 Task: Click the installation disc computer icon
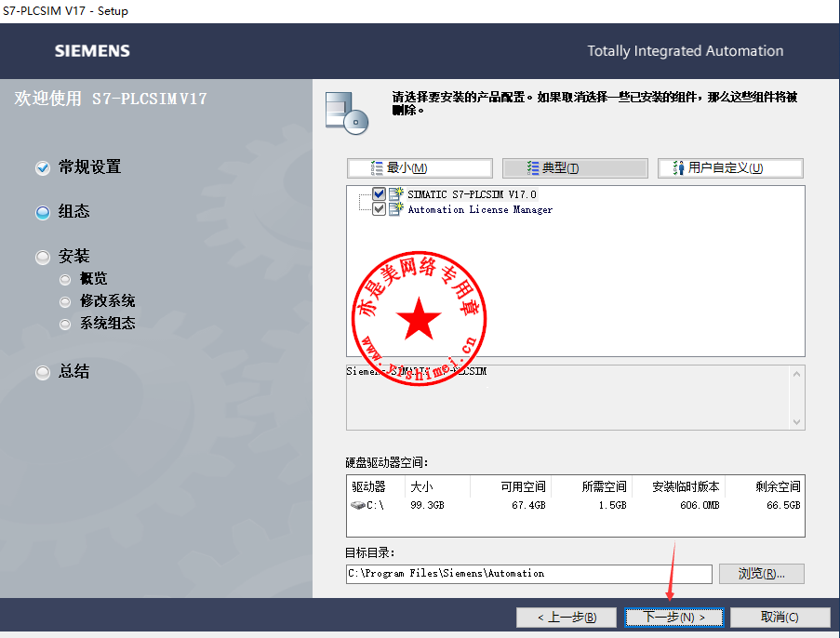[x=347, y=113]
